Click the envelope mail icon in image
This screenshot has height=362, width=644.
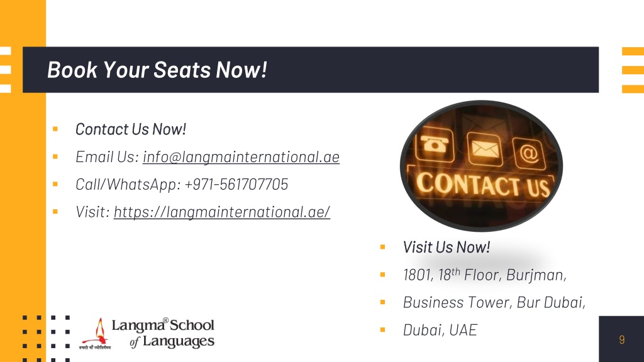pyautogui.click(x=485, y=149)
